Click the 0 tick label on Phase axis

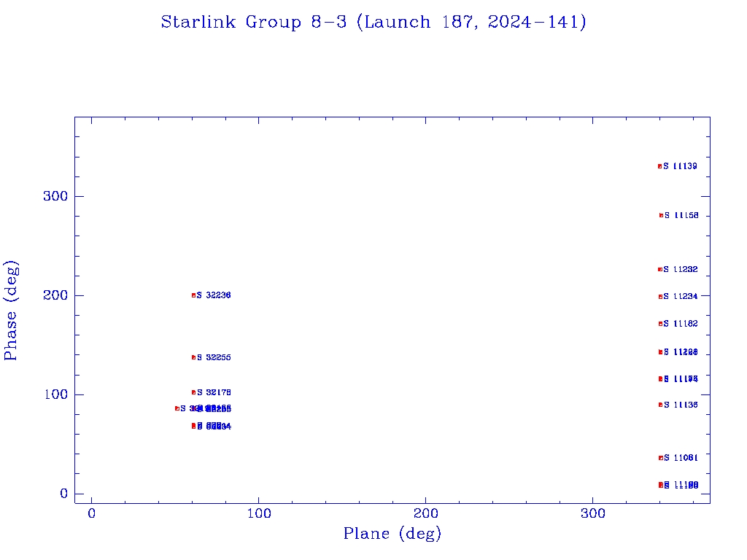click(64, 494)
